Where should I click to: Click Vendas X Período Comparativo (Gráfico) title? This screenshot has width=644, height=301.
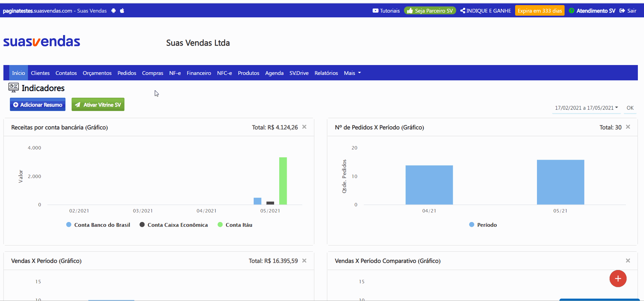[x=388, y=261]
